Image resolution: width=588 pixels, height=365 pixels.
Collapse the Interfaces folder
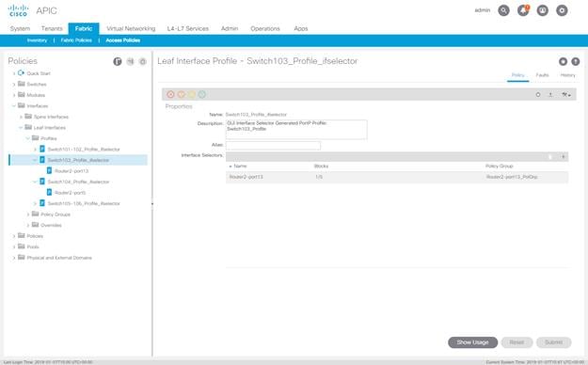pyautogui.click(x=14, y=105)
